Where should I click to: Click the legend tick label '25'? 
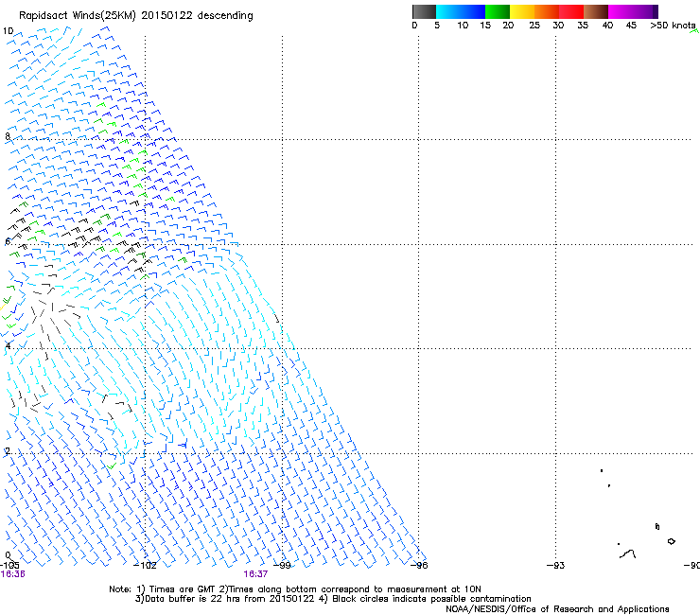click(534, 26)
